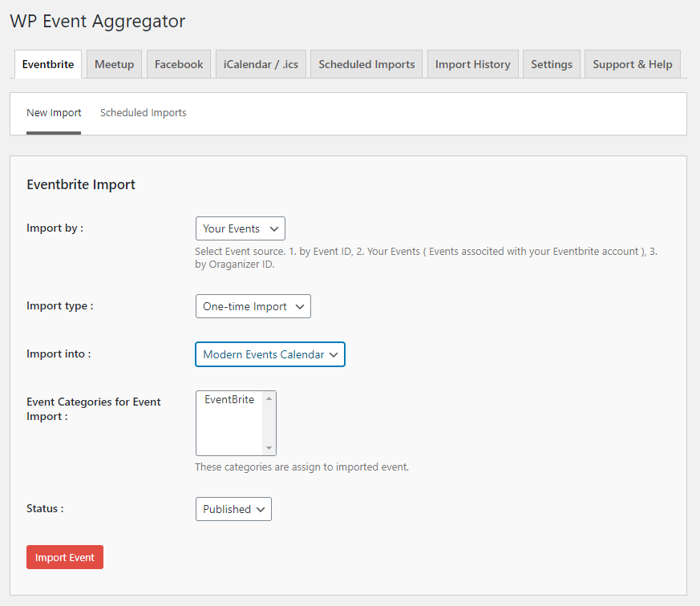Expand the Modern Events Calendar dropdown
Image resolution: width=700 pixels, height=606 pixels.
pyautogui.click(x=270, y=354)
